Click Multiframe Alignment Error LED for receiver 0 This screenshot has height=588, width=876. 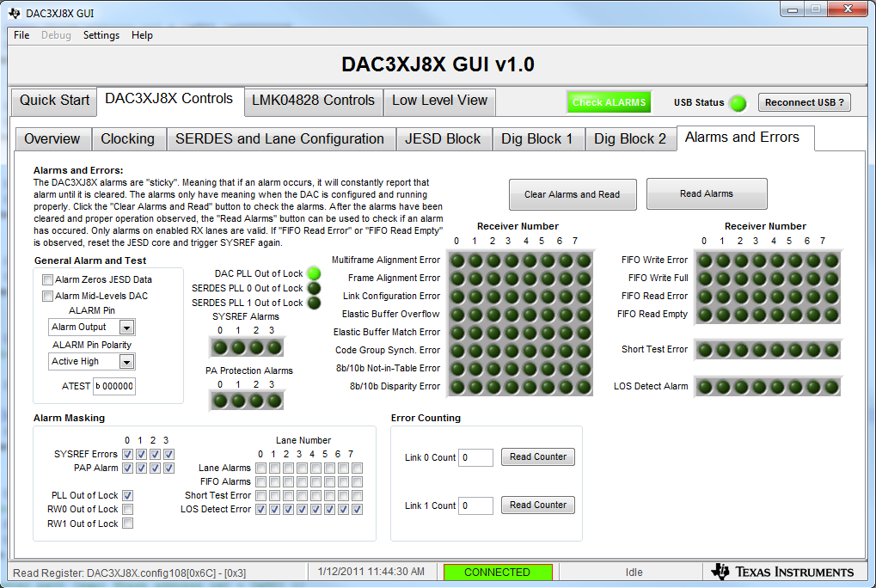click(457, 260)
